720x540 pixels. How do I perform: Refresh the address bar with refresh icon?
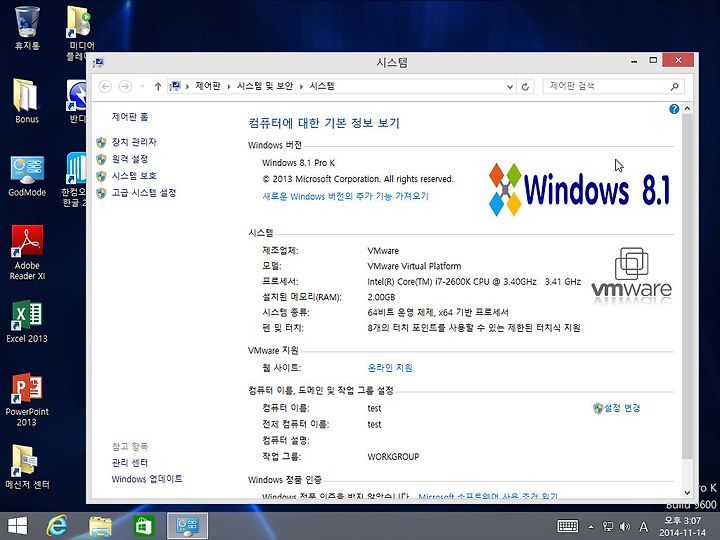pyautogui.click(x=525, y=86)
